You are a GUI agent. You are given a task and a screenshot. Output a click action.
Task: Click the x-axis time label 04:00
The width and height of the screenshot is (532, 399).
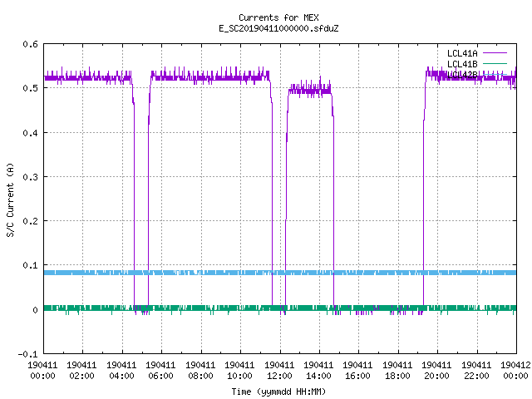(x=121, y=376)
